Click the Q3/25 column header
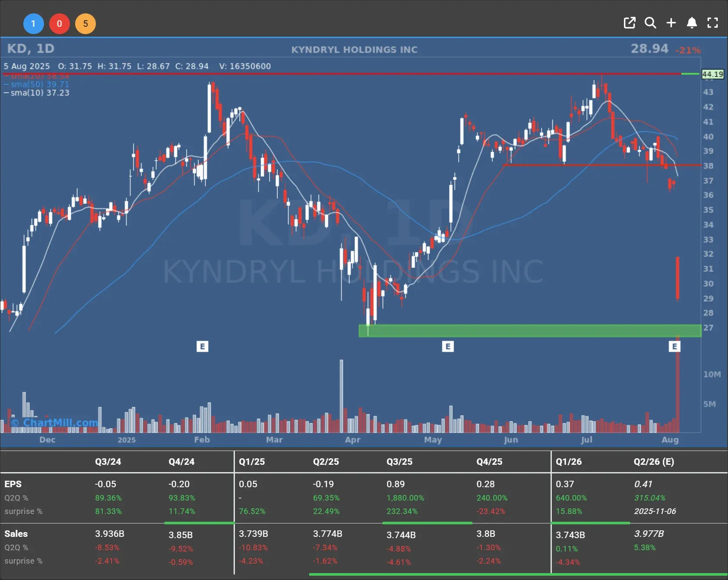 (399, 461)
